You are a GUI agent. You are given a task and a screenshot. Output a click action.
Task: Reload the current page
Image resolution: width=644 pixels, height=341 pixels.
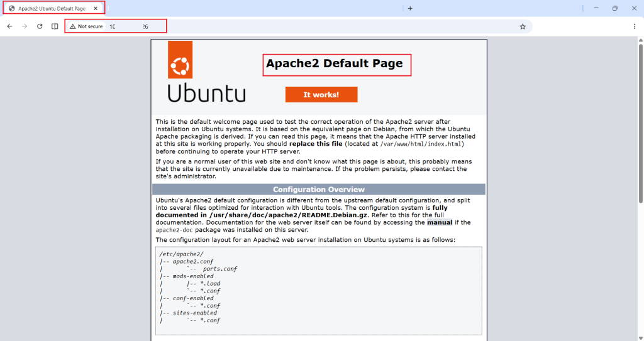point(40,26)
